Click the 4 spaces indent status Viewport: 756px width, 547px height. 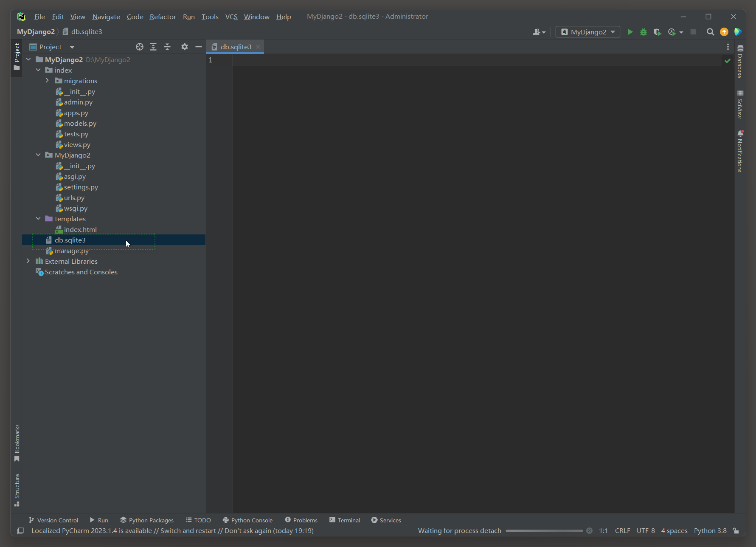(674, 531)
